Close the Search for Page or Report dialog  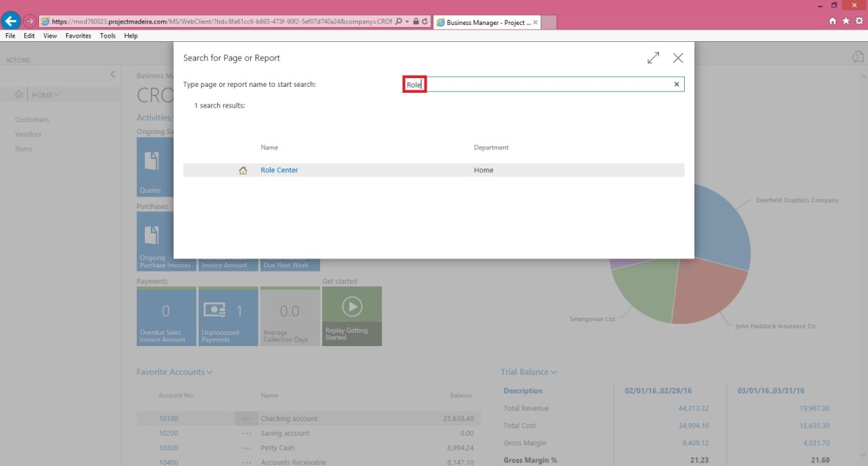click(678, 58)
